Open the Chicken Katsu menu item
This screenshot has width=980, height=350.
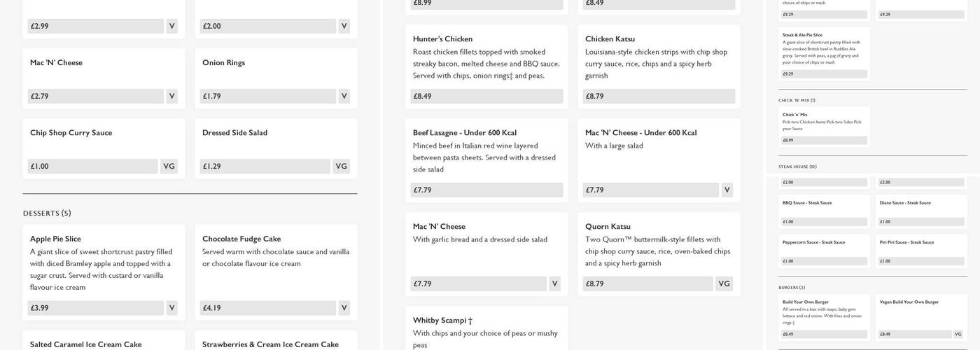659,57
